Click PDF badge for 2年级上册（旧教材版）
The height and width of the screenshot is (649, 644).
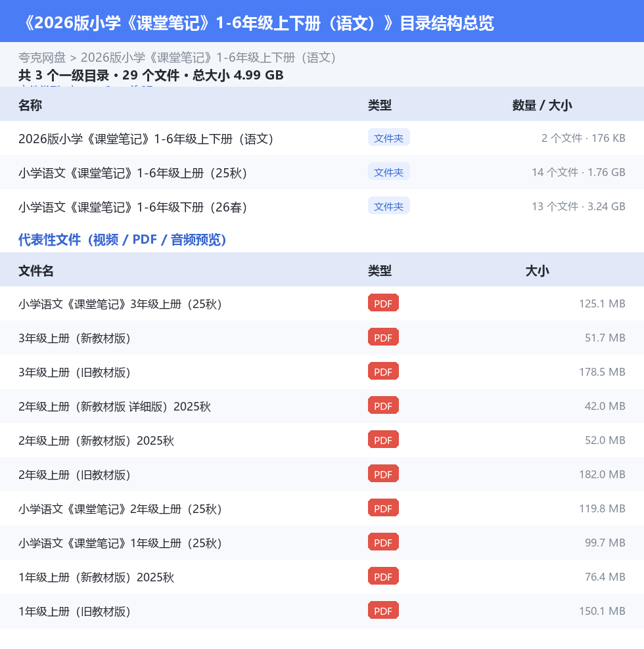(383, 474)
